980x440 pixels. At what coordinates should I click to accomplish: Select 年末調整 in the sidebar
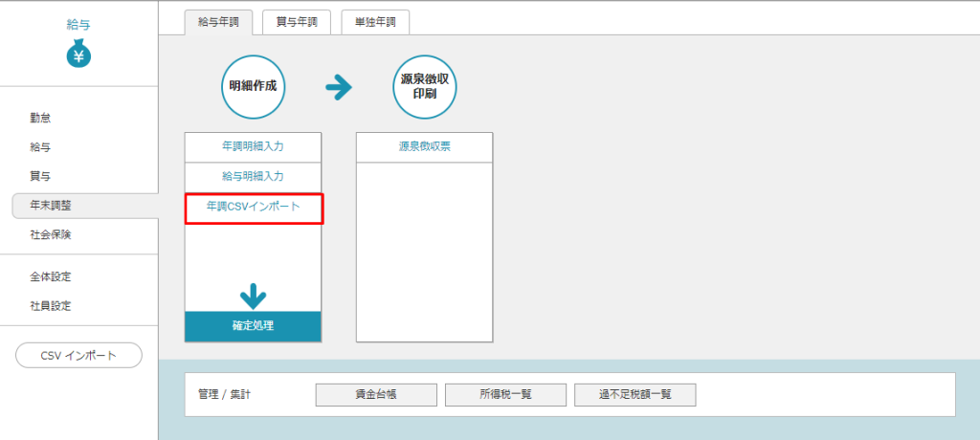coord(85,206)
